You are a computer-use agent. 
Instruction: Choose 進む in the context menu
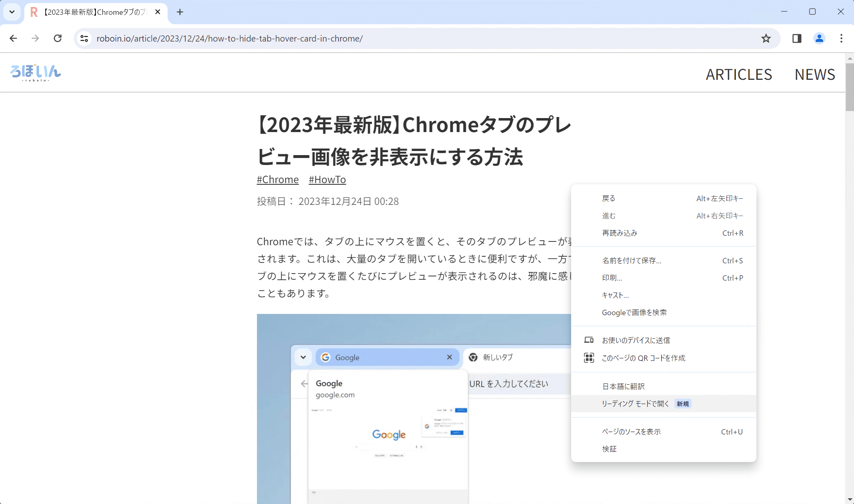click(663, 216)
